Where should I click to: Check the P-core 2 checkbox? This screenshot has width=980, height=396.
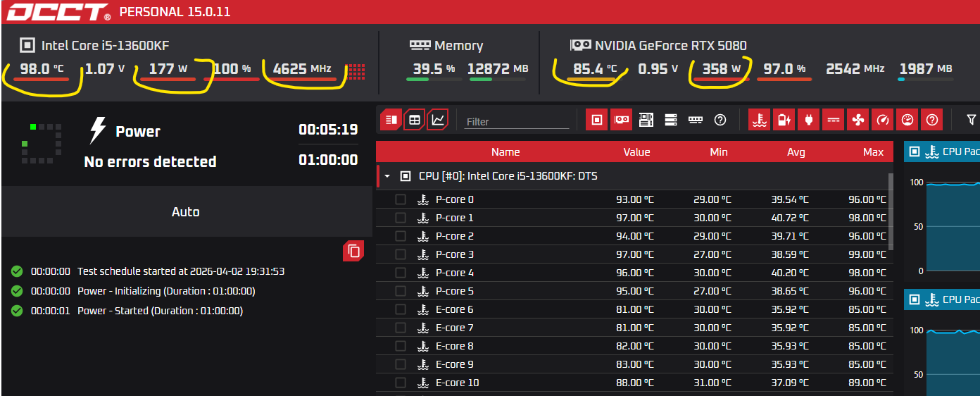(x=401, y=236)
